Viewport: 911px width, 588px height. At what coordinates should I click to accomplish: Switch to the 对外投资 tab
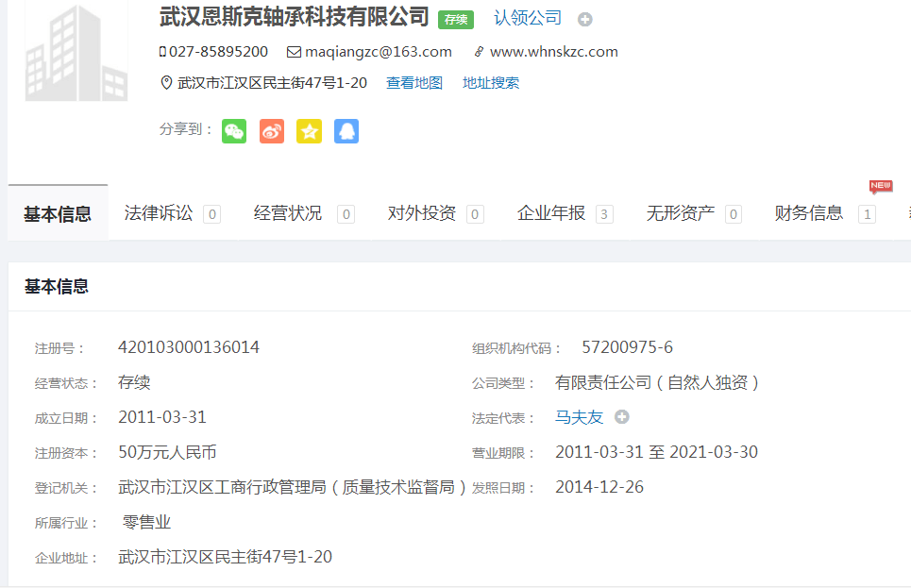[422, 213]
